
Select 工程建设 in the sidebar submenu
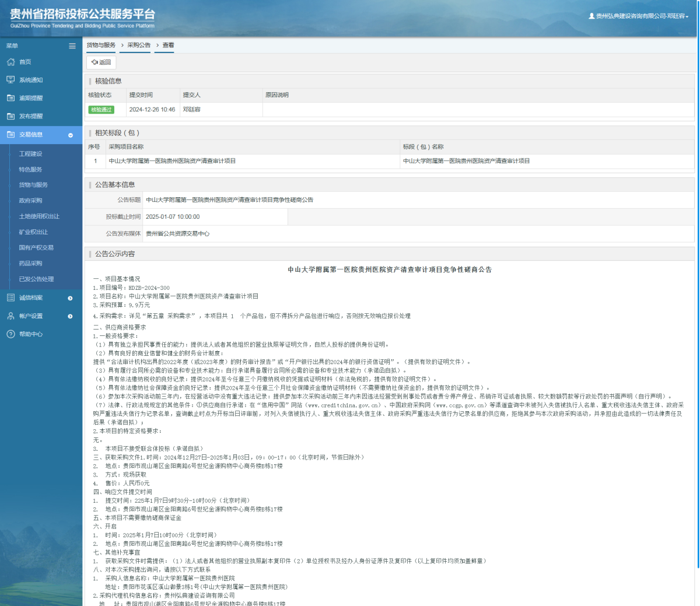point(30,154)
